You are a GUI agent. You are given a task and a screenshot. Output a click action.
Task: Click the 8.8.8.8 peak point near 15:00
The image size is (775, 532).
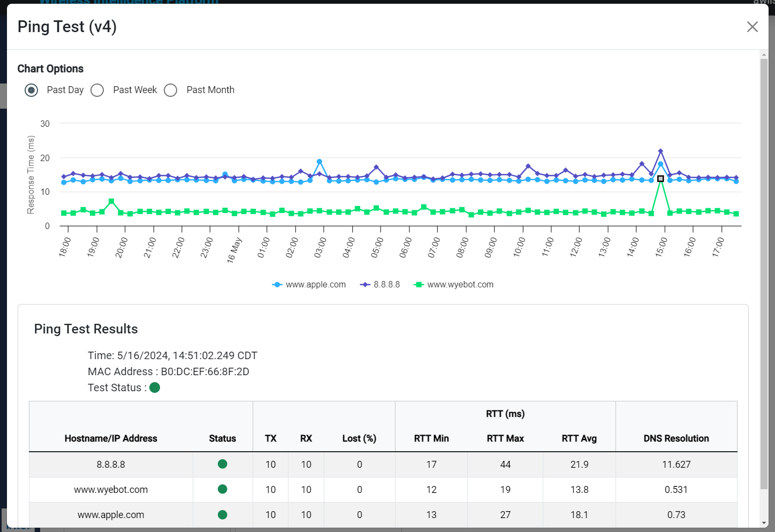click(660, 151)
